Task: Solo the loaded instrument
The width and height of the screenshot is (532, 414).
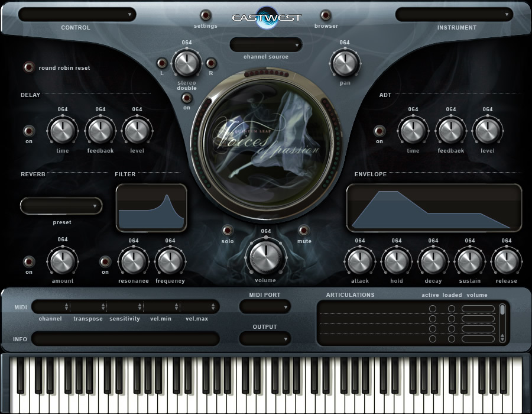Action: coord(228,231)
